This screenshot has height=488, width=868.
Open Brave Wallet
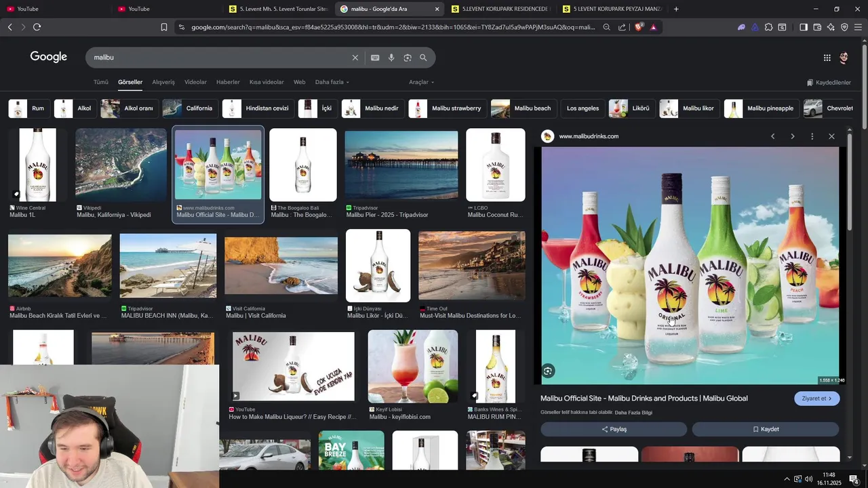coord(817,27)
